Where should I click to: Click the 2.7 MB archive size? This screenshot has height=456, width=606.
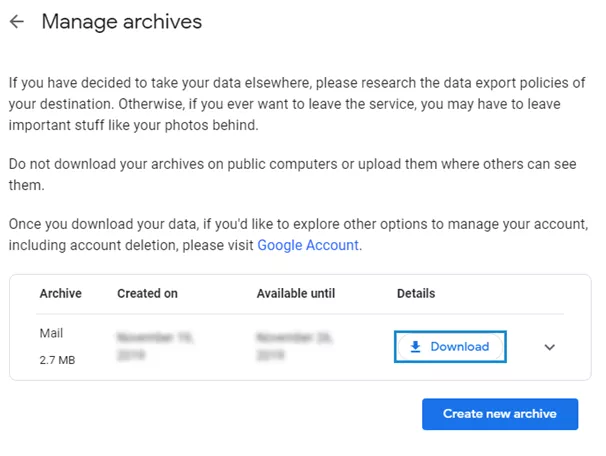coord(57,358)
